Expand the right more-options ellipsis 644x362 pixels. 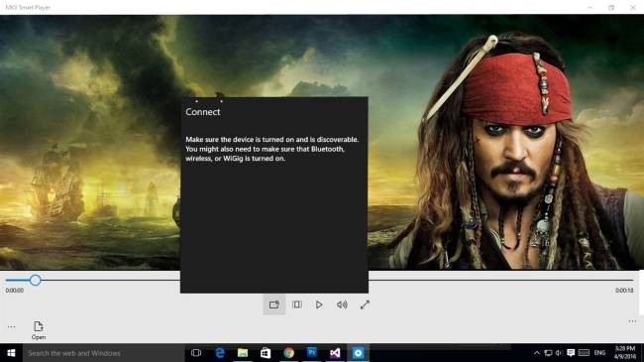(632, 321)
